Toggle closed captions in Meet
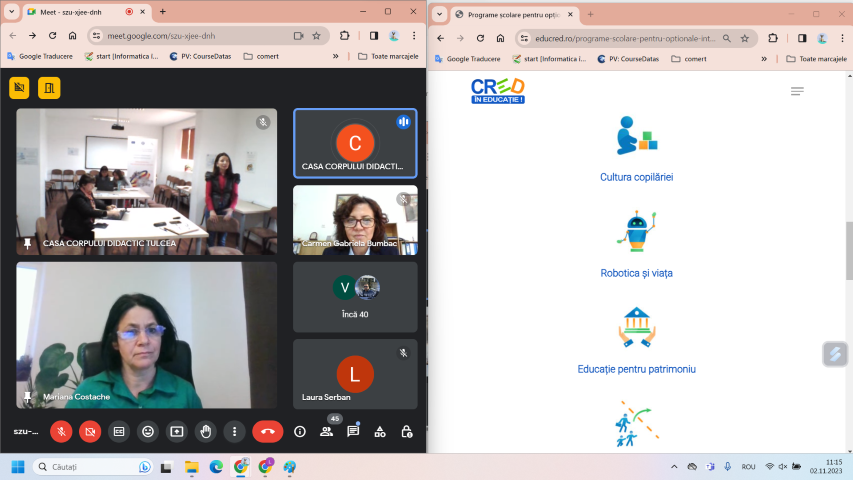The width and height of the screenshot is (853, 480). pos(119,432)
